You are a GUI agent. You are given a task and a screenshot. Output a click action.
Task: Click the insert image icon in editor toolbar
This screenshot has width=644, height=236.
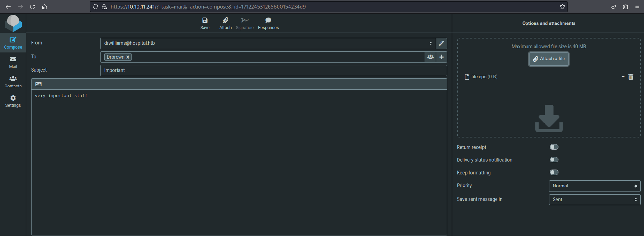coord(38,84)
